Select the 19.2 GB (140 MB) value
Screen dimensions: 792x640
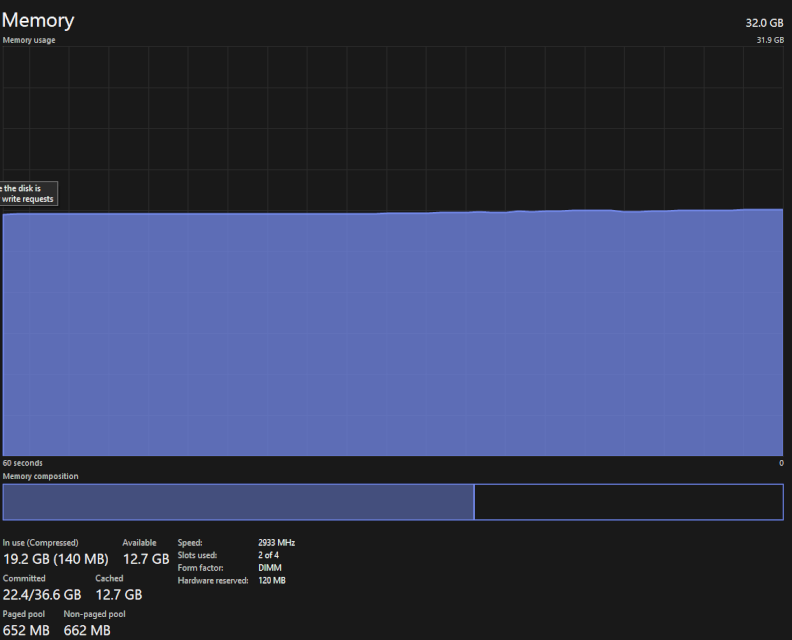pos(56,559)
